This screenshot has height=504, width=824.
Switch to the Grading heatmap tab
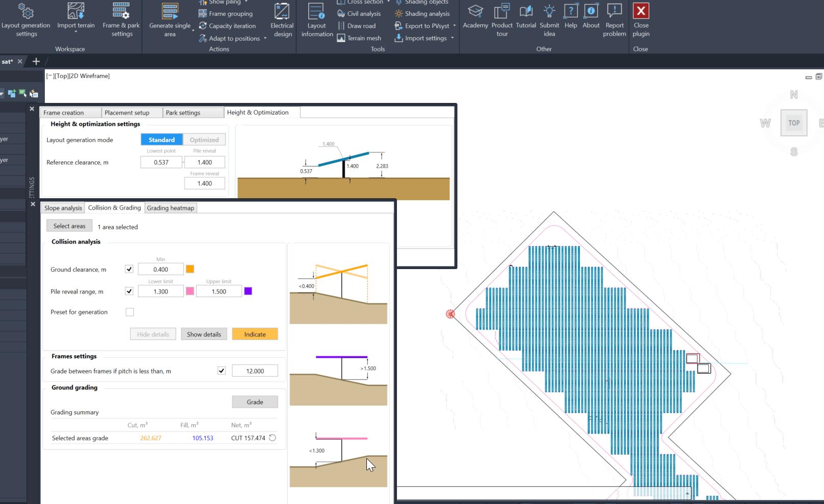click(170, 208)
